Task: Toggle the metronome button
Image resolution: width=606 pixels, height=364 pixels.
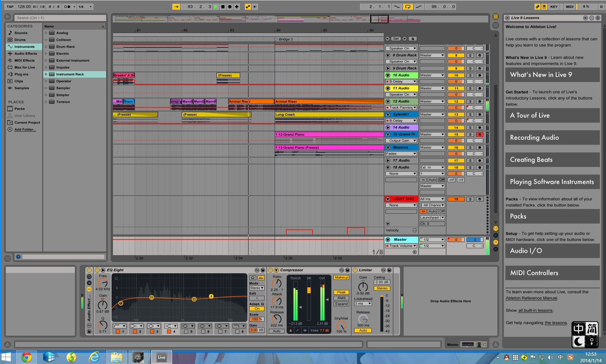Action: pyautogui.click(x=67, y=7)
